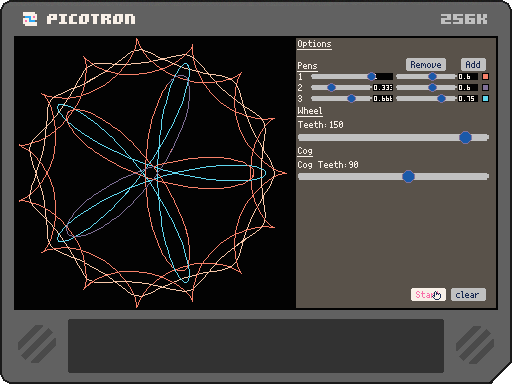Click the spirograph drawing canvas
Screen dimensions: 512x384
tap(155, 173)
